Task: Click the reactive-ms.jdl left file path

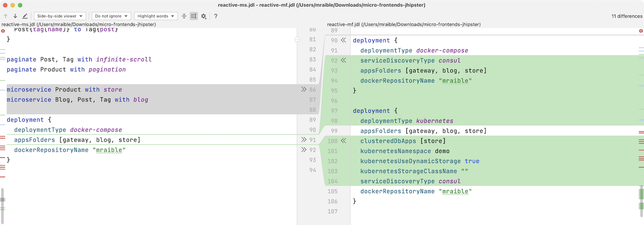Action: pos(78,25)
